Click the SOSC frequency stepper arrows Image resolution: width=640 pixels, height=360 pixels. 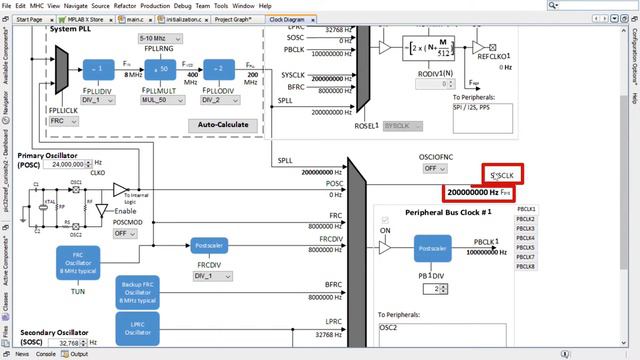(84, 343)
